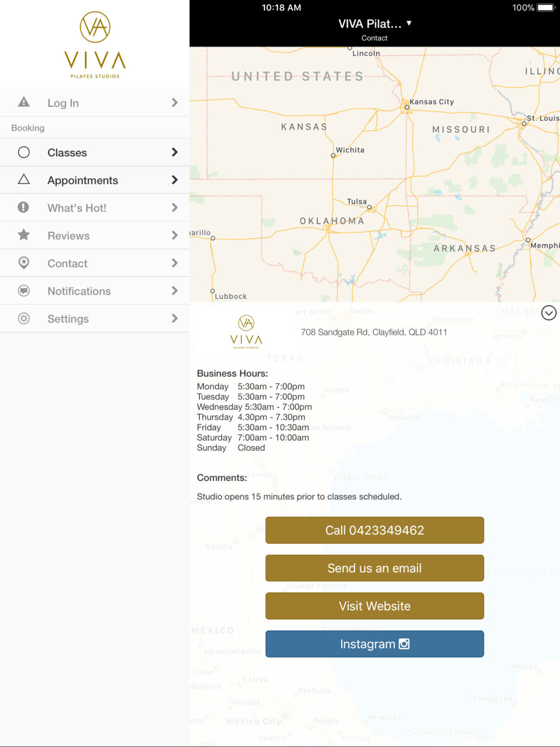Tap the Lubbock label on the map
Screen dimensions: 560x747
coord(231,296)
